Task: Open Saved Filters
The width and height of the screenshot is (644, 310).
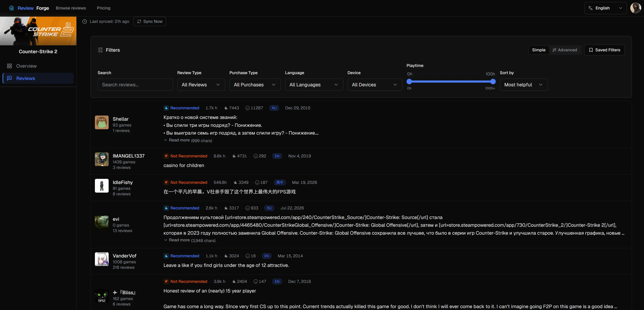Action: [x=604, y=50]
